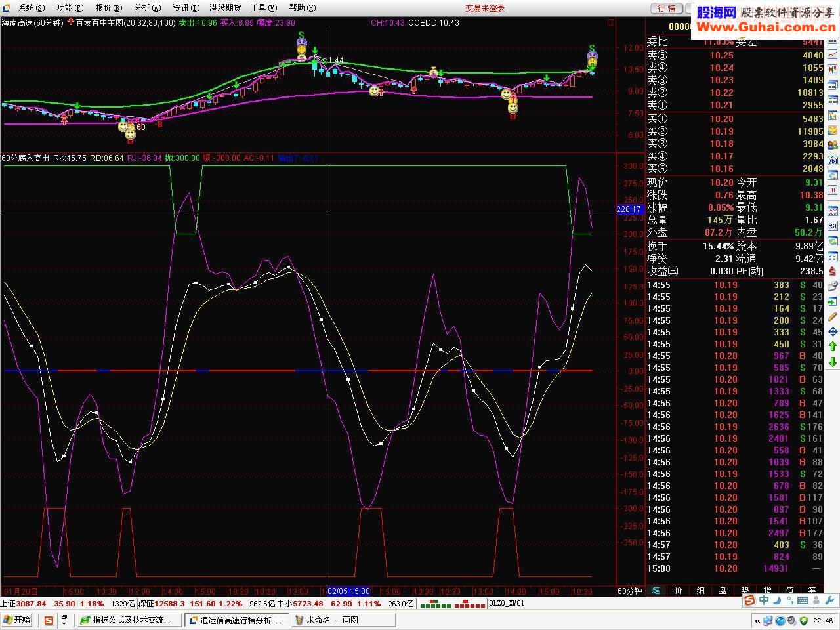Screen dimensions: 840x630
Task: Click the 02/05 15:00 time marker
Action: tap(348, 591)
